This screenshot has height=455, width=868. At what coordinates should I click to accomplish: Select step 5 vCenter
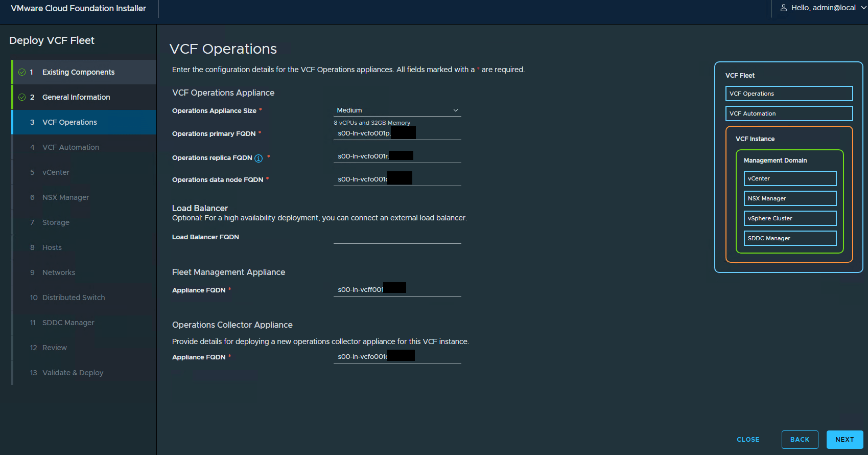tap(84, 172)
